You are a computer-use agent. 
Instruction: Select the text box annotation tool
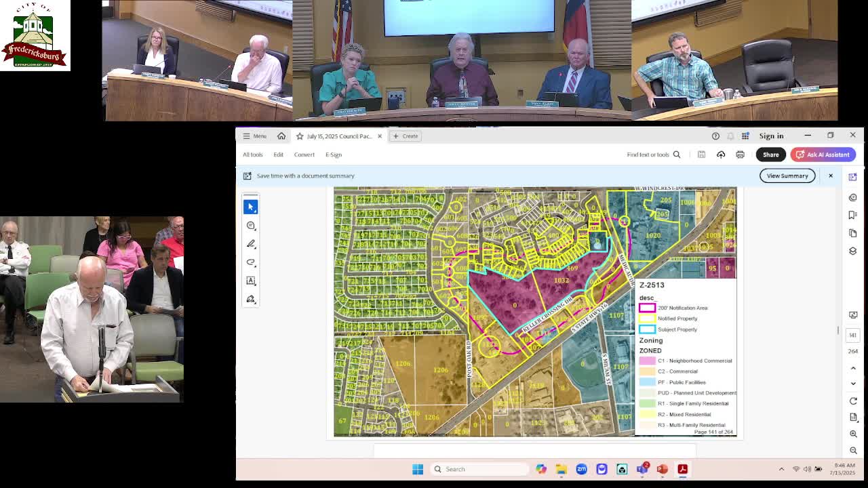point(250,280)
